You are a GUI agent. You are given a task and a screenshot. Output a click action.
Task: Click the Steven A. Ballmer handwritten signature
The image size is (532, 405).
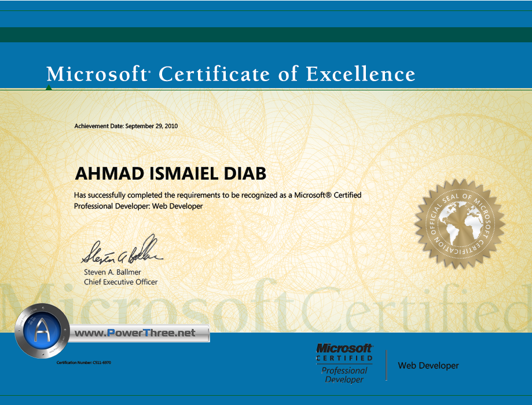[122, 250]
